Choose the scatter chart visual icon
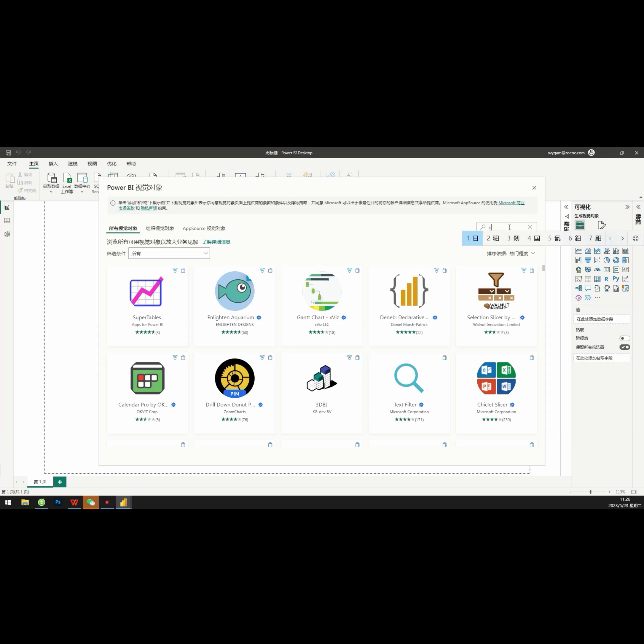The height and width of the screenshot is (644, 644). 597,260
